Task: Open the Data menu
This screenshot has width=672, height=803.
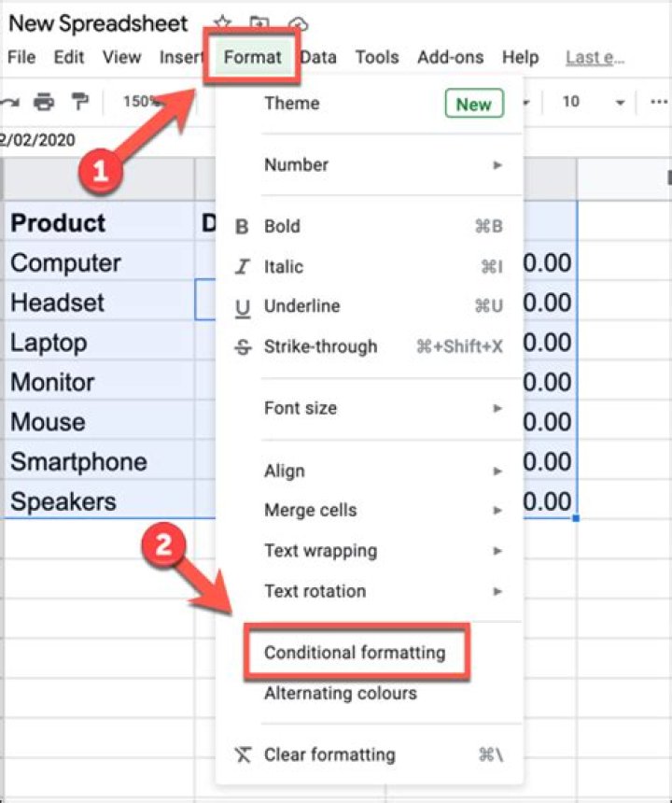Action: coord(318,57)
